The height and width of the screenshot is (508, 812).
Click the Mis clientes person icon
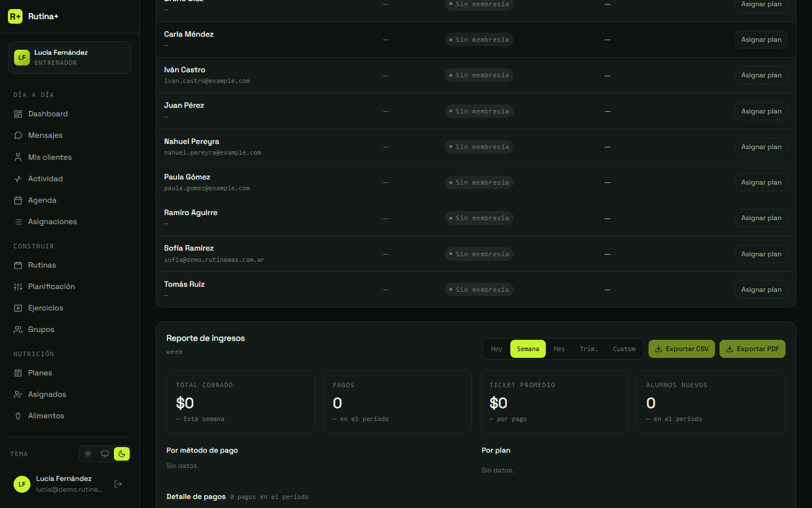coord(18,157)
